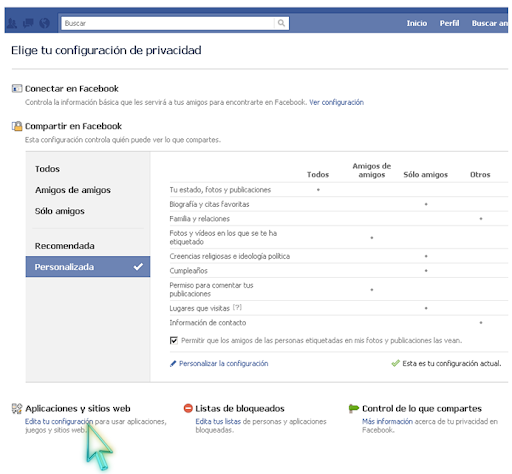The width and height of the screenshot is (512, 474).
Task: Click the page title 'Elige tu configuración de privacidad'
Action: [106, 50]
